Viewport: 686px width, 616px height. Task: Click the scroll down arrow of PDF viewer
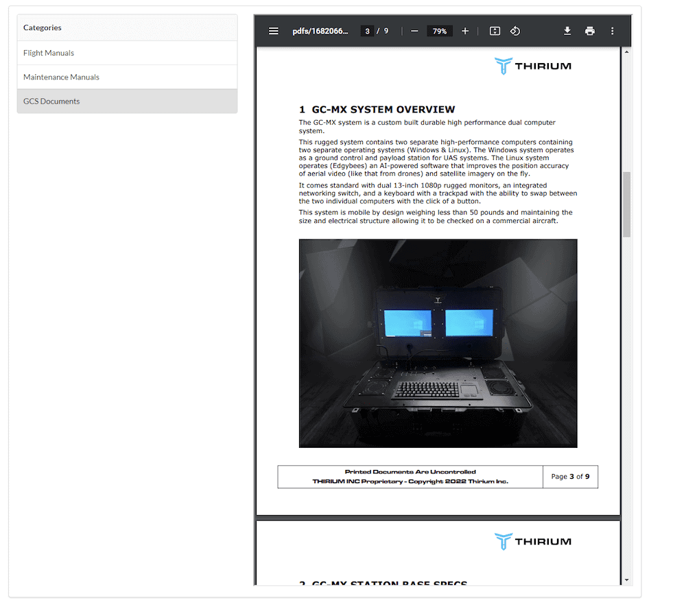626,580
